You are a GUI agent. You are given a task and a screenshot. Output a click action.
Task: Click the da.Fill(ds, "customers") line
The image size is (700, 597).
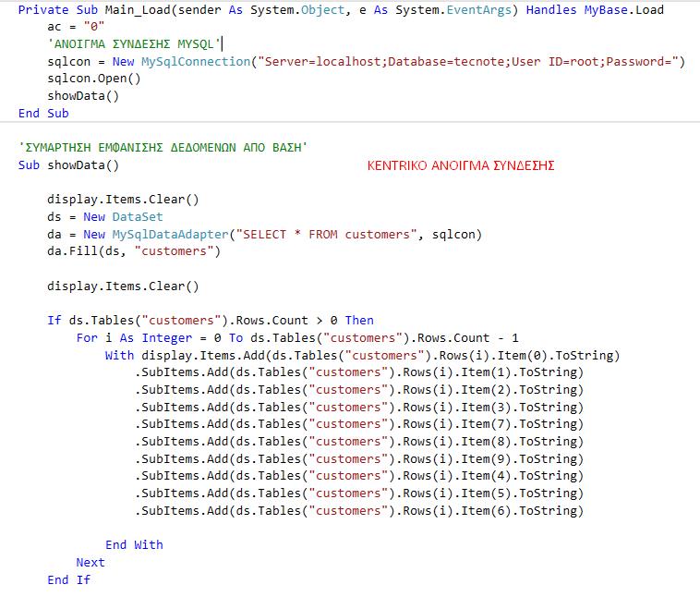134,251
